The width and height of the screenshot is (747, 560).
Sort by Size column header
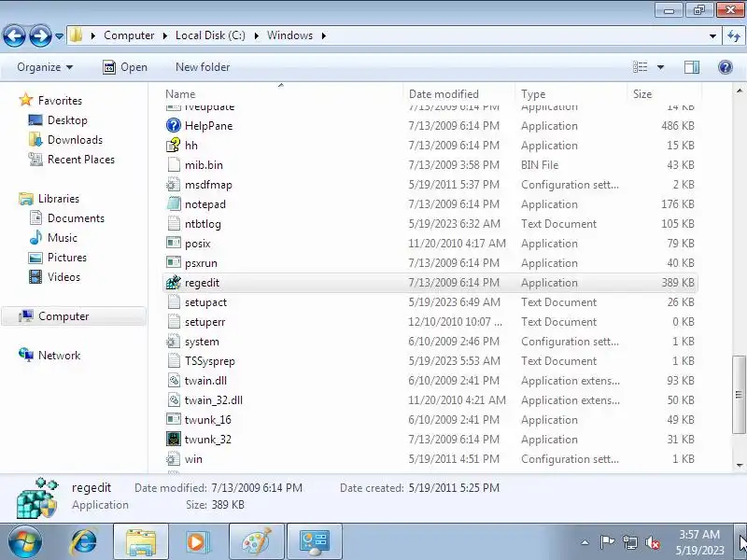point(664,94)
